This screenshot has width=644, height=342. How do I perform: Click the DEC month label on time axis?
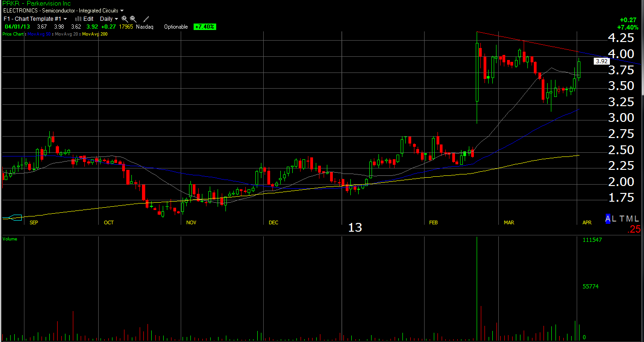click(x=273, y=222)
